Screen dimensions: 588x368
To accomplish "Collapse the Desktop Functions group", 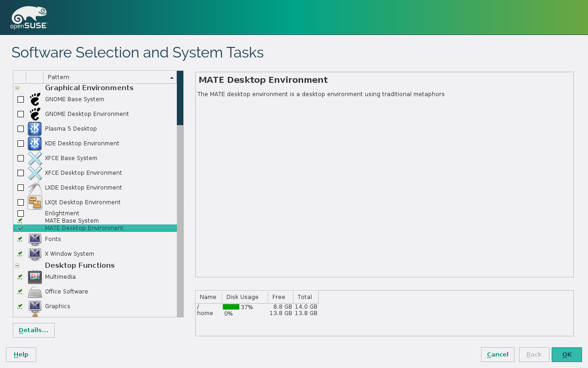I will tap(17, 265).
